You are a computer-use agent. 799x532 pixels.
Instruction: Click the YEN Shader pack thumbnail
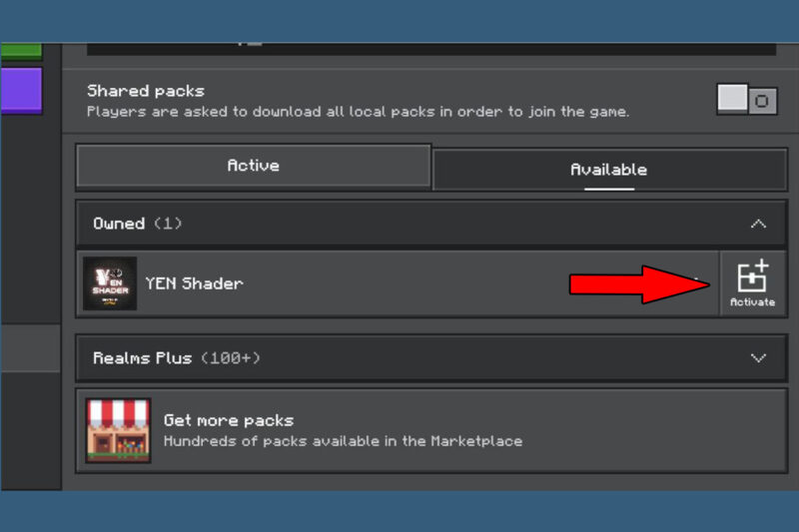click(110, 283)
